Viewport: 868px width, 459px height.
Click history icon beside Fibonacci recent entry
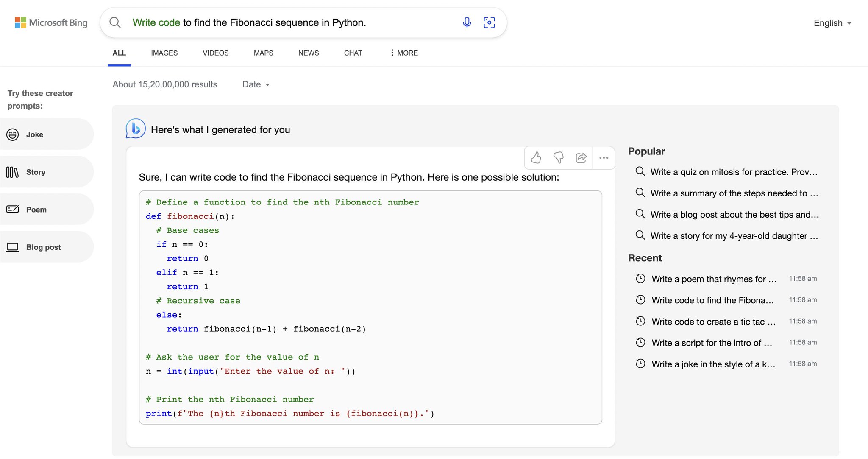pos(640,299)
